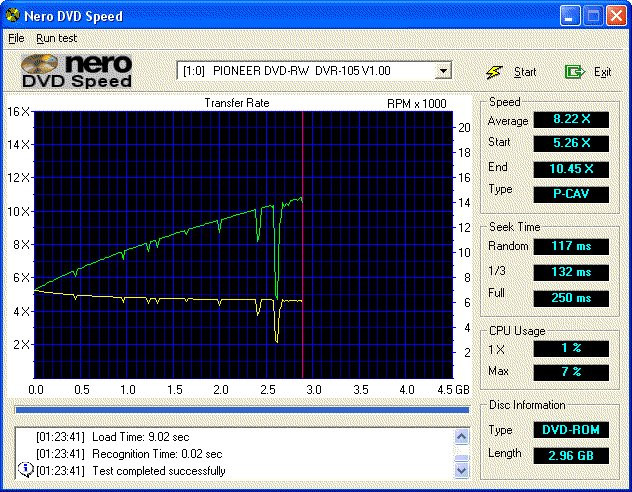
Task: Click the Start button label
Action: (525, 72)
